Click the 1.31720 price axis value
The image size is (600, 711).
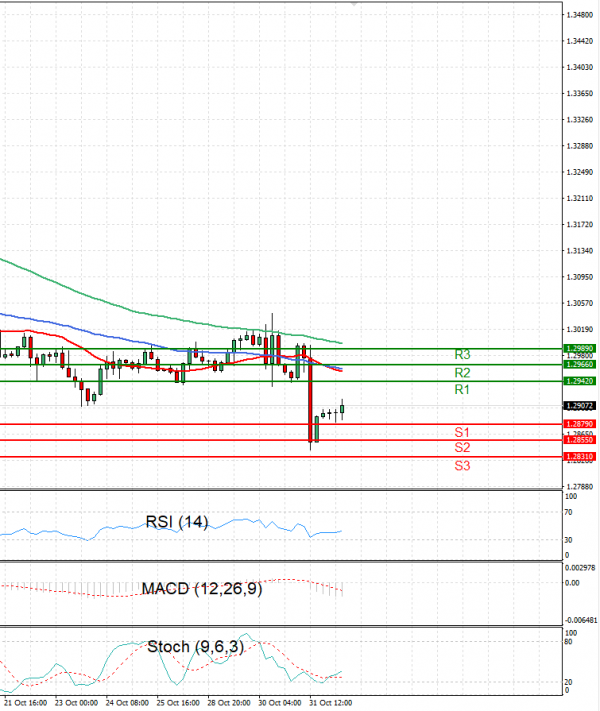pos(580,224)
